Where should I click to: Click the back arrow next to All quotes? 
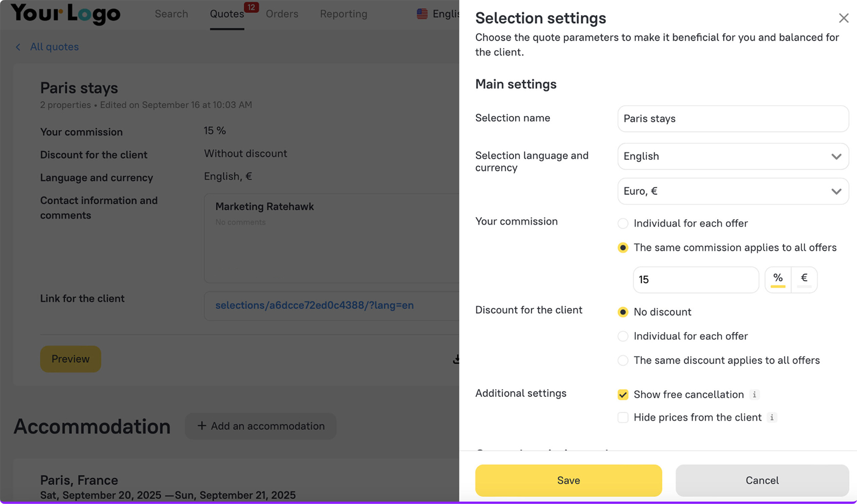(x=18, y=47)
